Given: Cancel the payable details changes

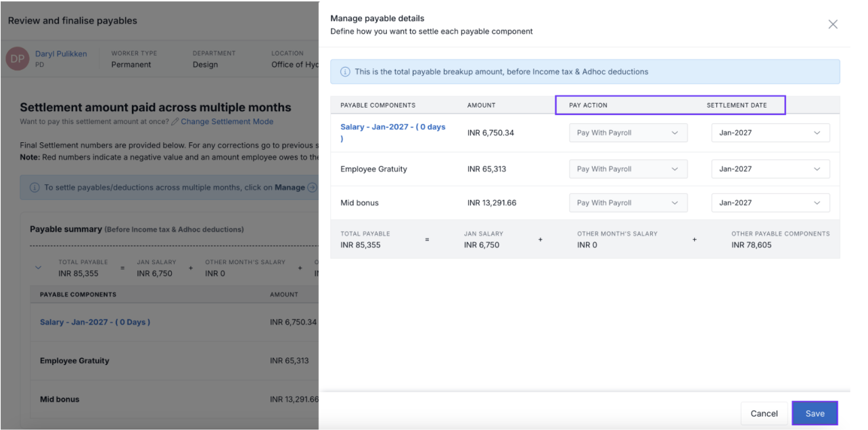Looking at the screenshot, I should pos(764,413).
